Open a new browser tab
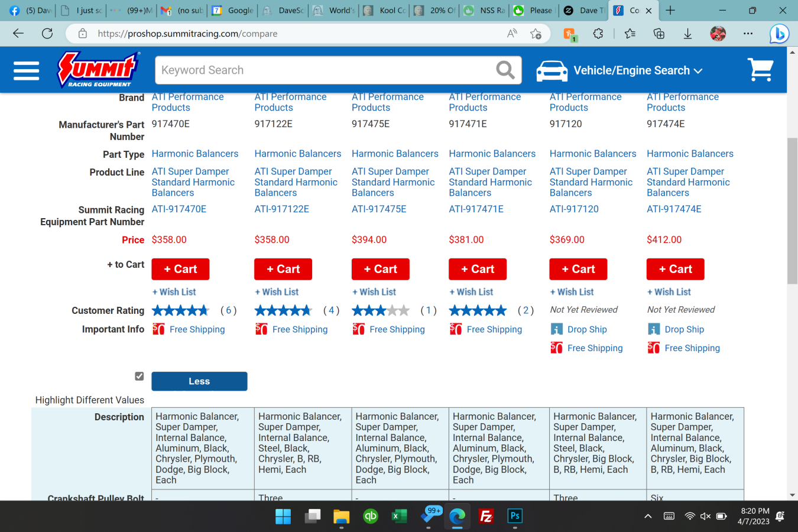The height and width of the screenshot is (532, 798). click(670, 11)
